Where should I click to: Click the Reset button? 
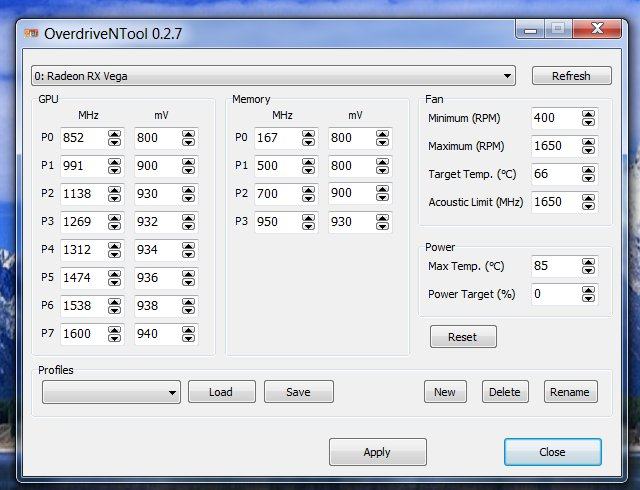463,337
